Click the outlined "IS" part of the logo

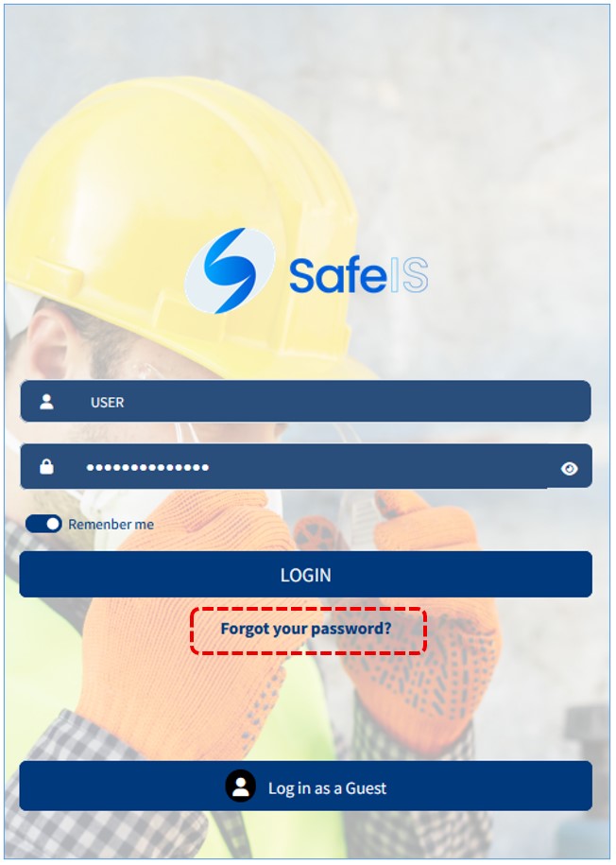coord(409,274)
